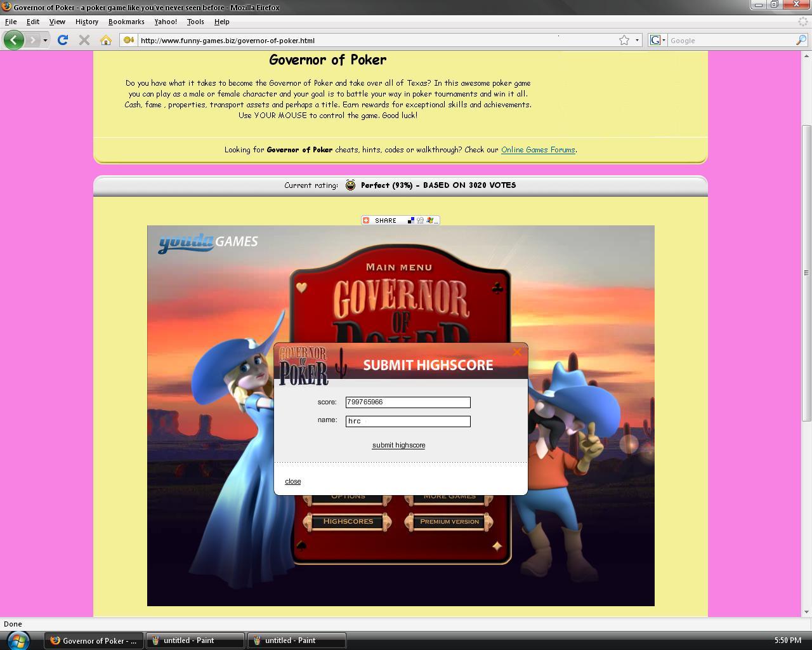
Task: Click the search magnifier icon
Action: coord(801,40)
